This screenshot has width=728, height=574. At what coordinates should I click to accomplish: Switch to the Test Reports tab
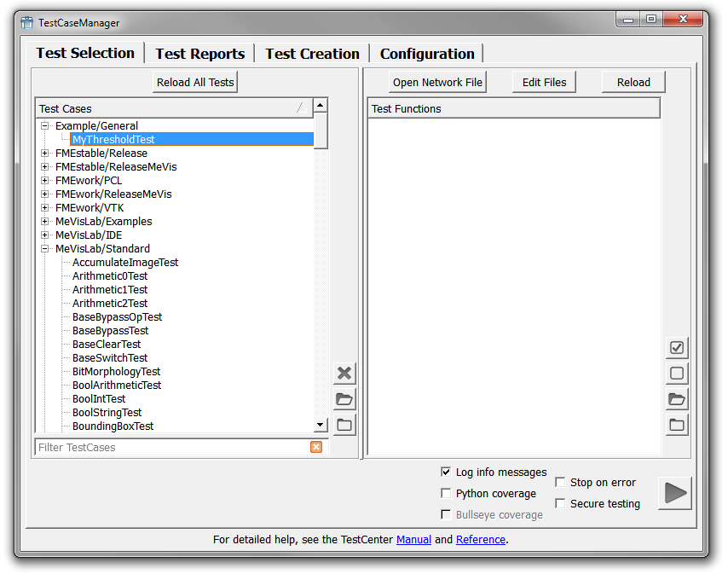point(199,54)
